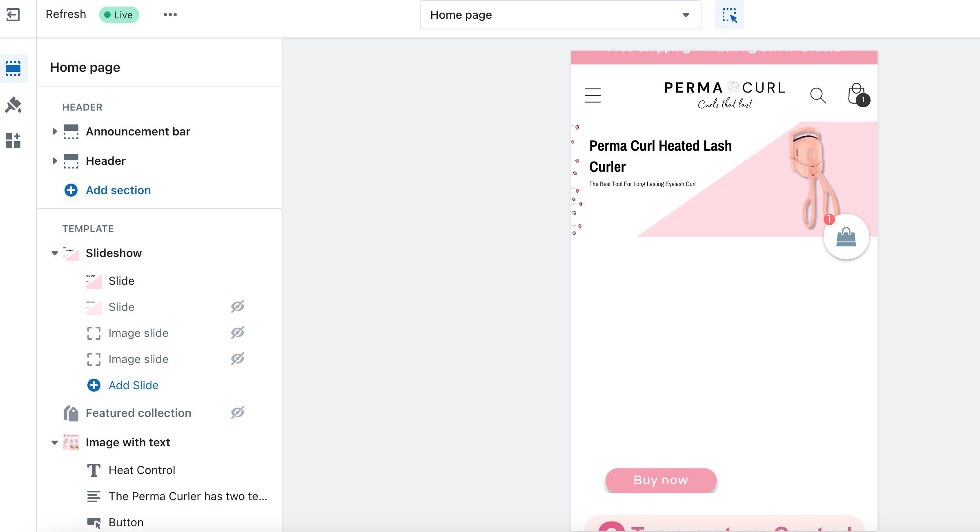Show the first hidden Image slide

(x=238, y=332)
